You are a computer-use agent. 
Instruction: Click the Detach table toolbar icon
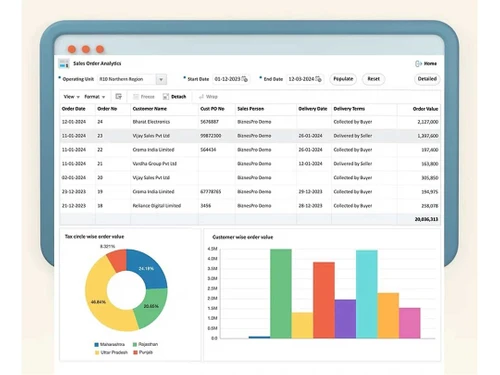pyautogui.click(x=166, y=97)
